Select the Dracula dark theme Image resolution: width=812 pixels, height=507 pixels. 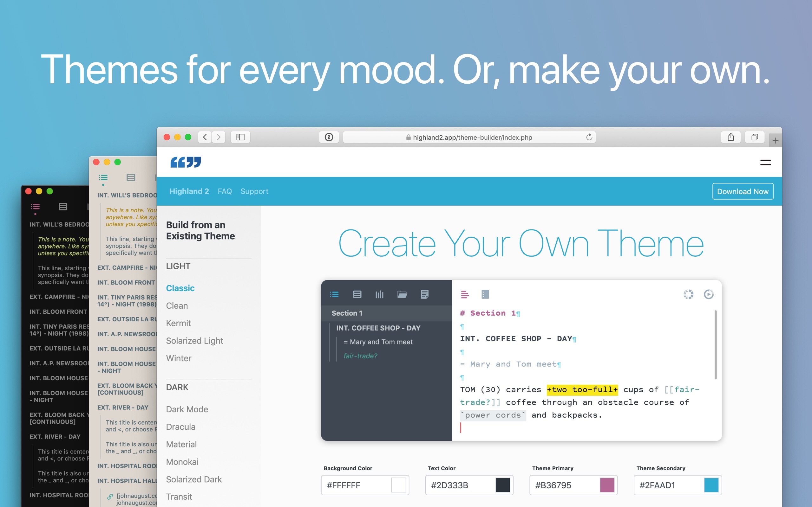(x=180, y=427)
